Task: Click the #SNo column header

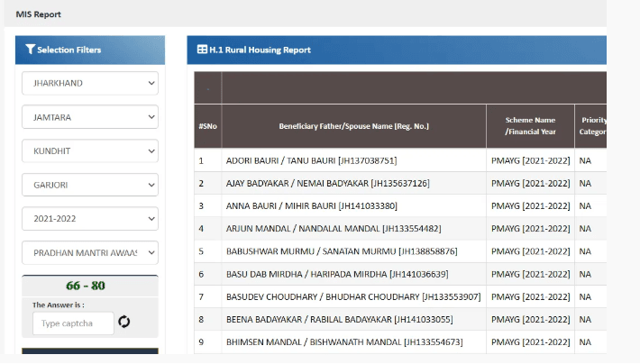Action: point(207,126)
